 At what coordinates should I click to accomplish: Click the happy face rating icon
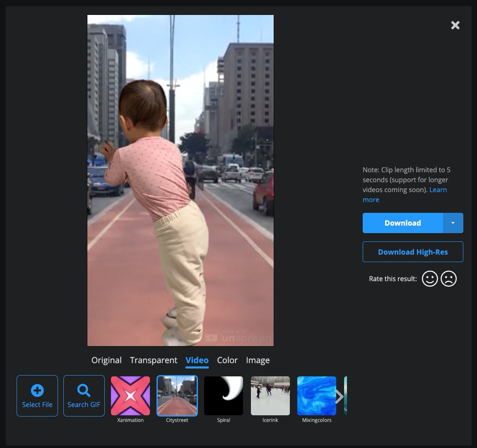429,279
